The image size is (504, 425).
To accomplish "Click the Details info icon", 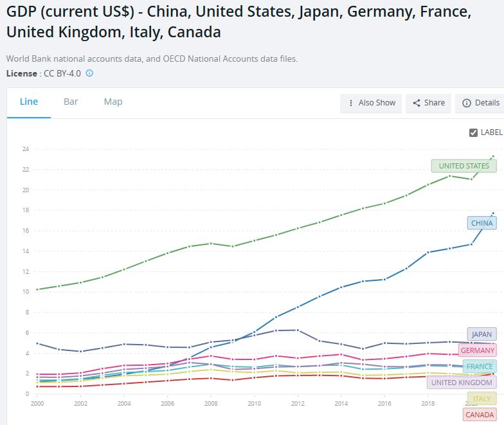I will 467,103.
